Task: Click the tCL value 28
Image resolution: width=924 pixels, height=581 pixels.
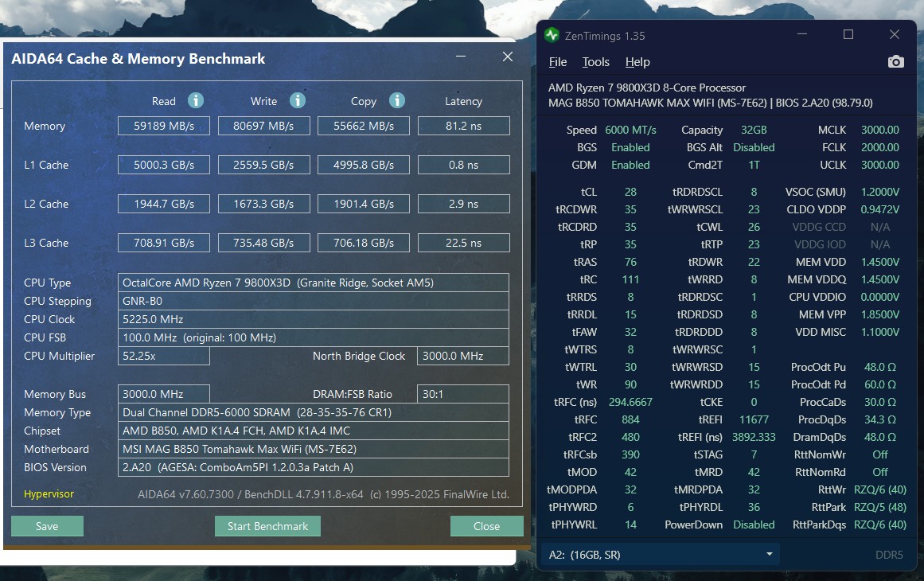Action: click(630, 192)
